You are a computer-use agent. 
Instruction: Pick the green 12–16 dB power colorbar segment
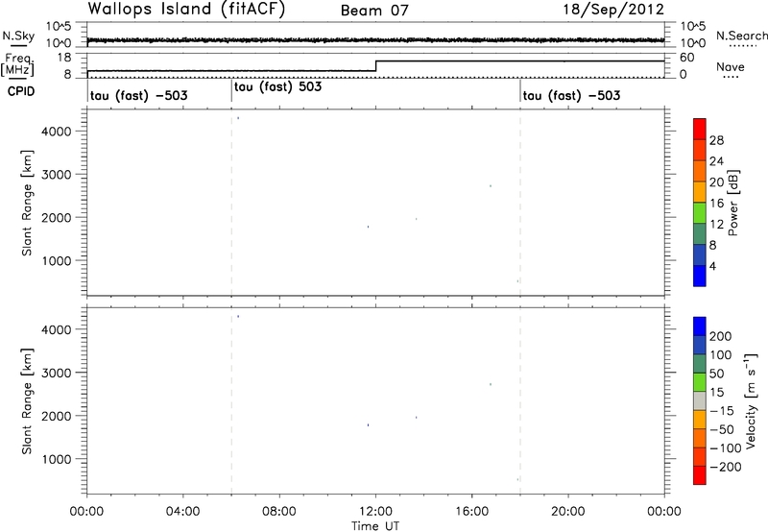pos(700,213)
